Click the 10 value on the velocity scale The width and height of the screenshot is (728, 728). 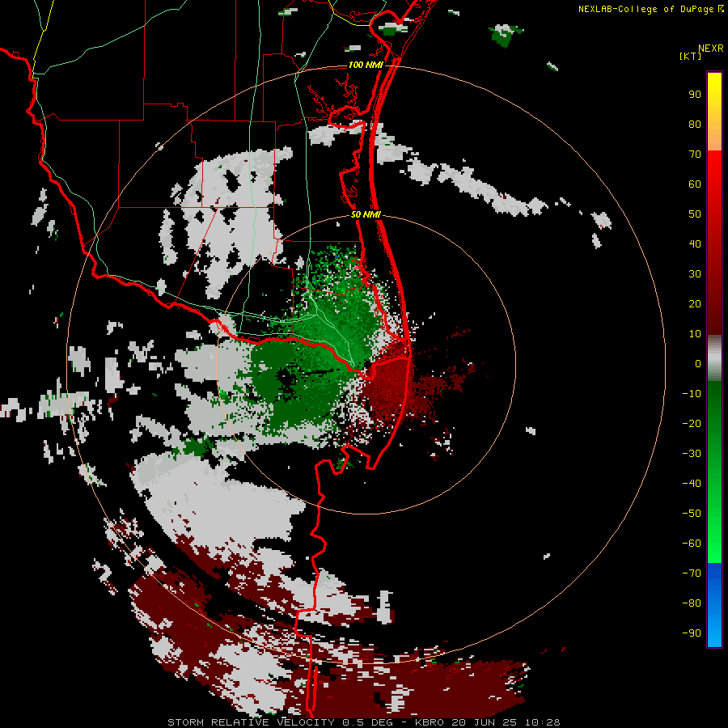tap(695, 334)
